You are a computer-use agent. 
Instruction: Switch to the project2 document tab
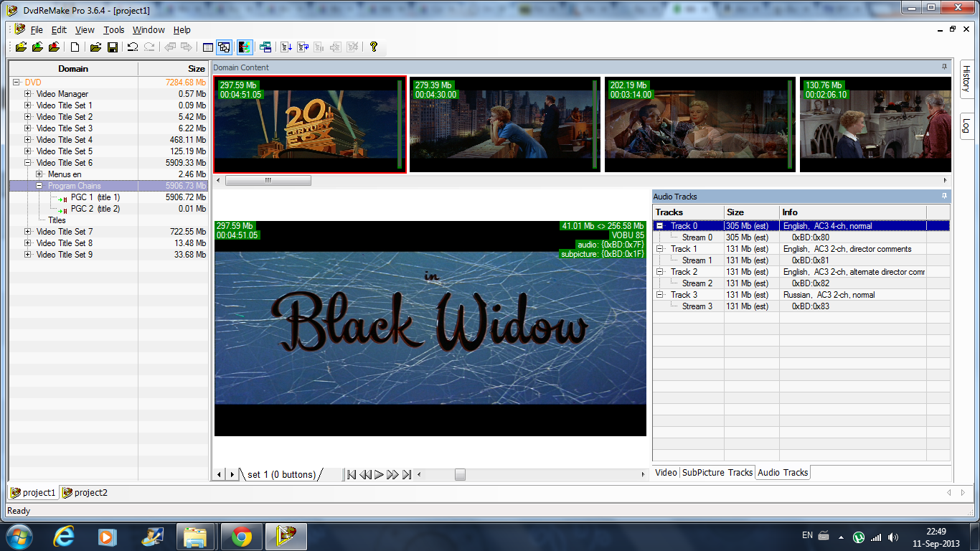85,493
